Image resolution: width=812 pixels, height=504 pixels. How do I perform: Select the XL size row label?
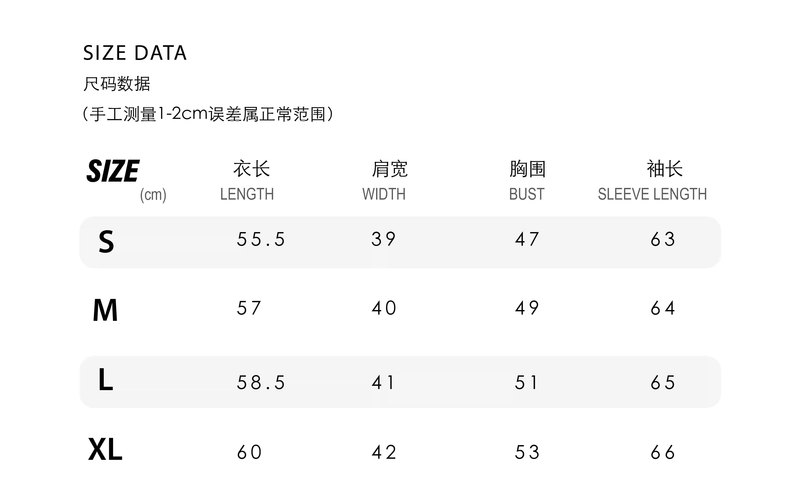pos(105,450)
